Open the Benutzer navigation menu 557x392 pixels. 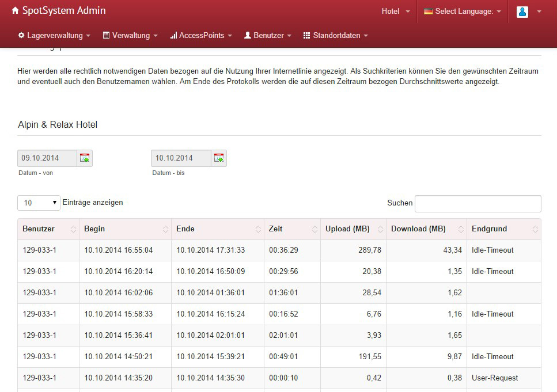(x=268, y=35)
